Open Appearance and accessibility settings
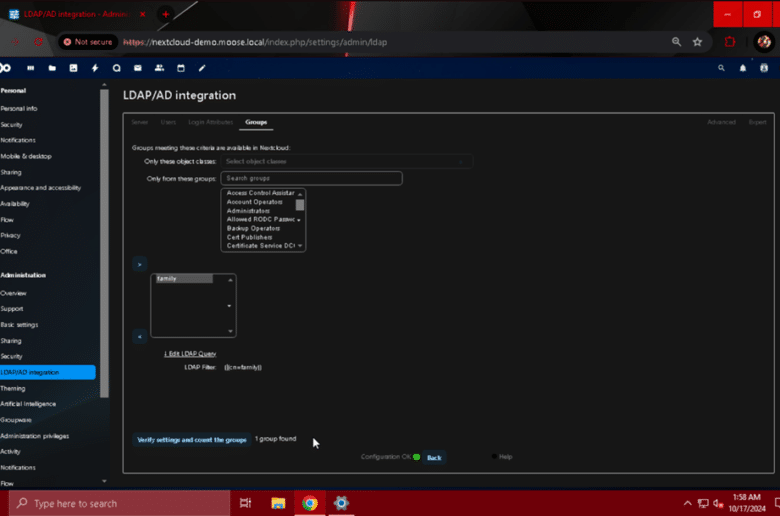The image size is (780, 516). pyautogui.click(x=41, y=188)
